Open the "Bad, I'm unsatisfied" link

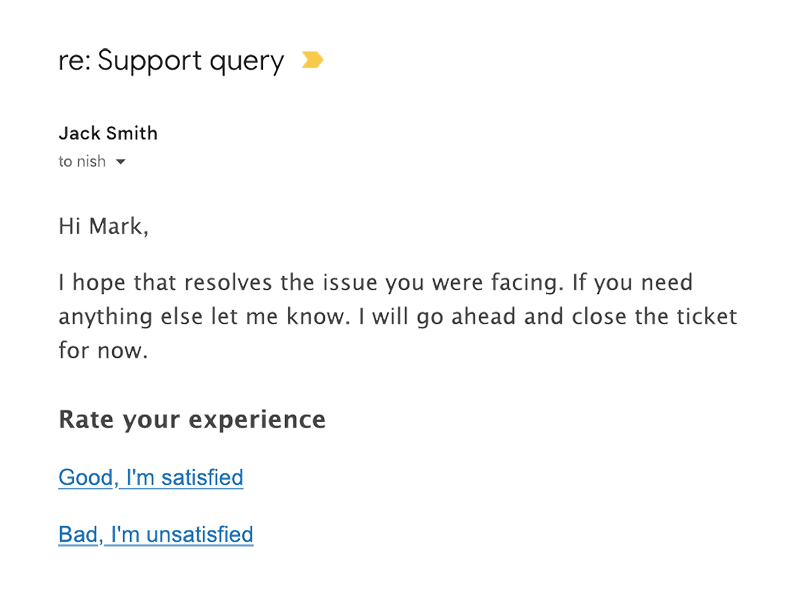click(x=156, y=535)
